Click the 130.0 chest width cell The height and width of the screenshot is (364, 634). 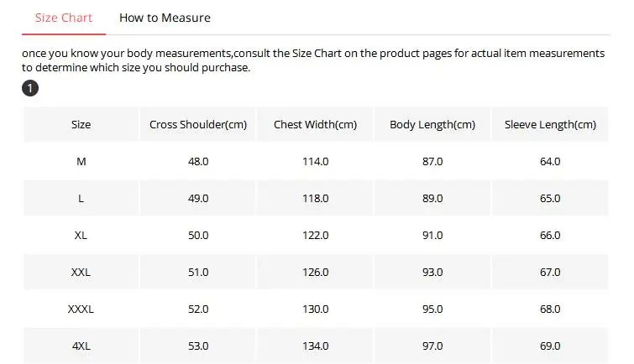click(315, 309)
